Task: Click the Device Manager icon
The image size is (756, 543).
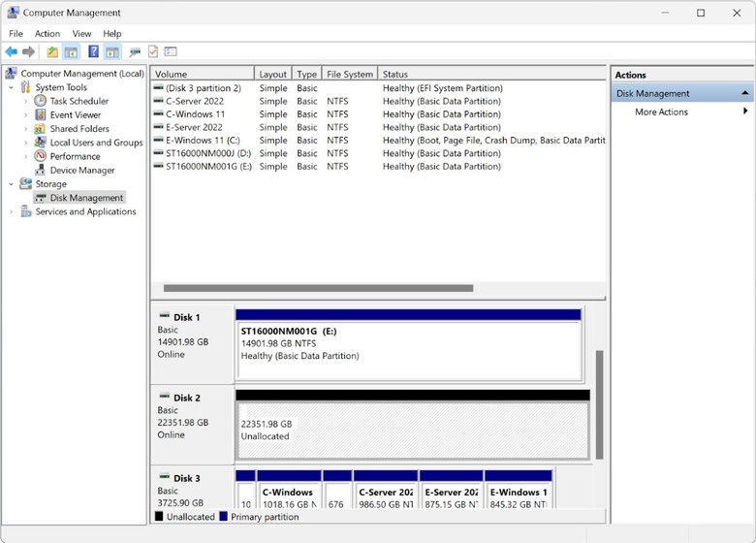Action: 41,170
